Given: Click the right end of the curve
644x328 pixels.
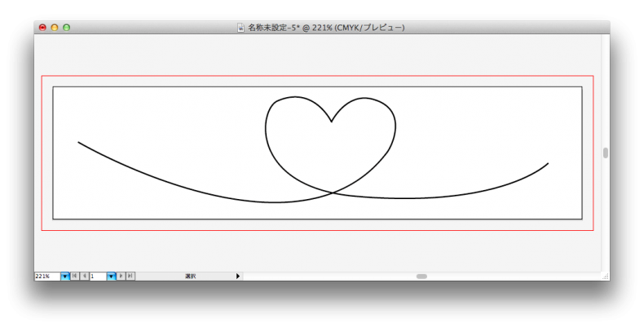Looking at the screenshot, I should pyautogui.click(x=548, y=163).
